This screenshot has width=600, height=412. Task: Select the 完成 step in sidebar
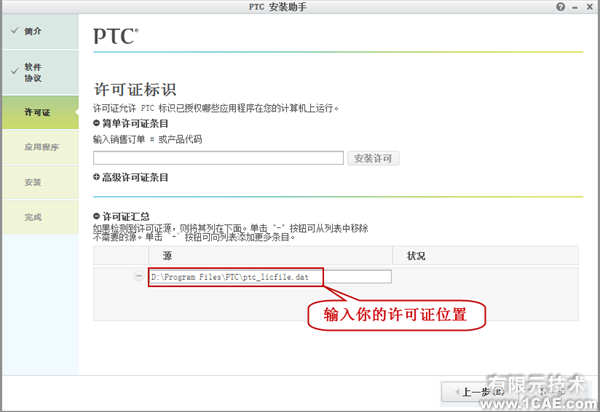[40, 217]
